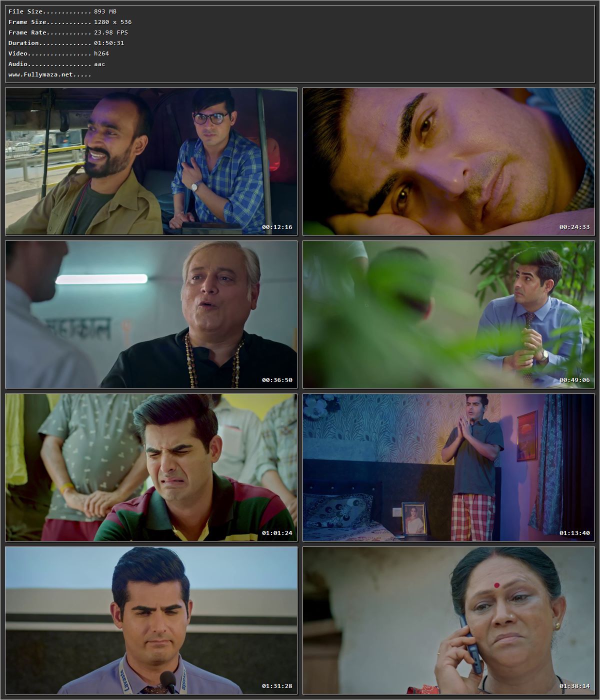Click the Frame Size 1280 x 536 text
The height and width of the screenshot is (700, 600).
point(70,22)
